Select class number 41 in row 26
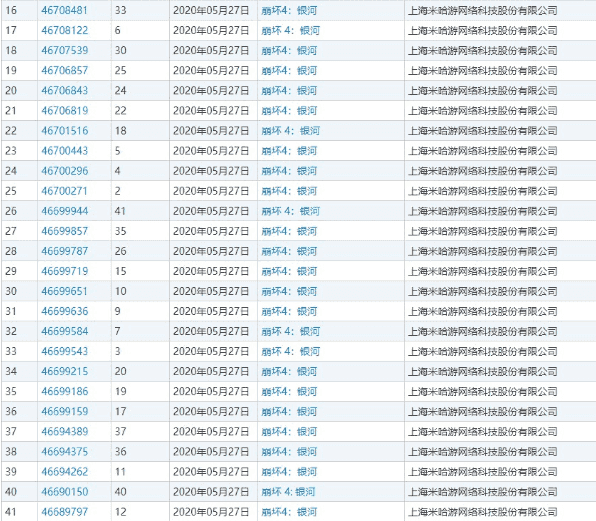 pos(120,211)
